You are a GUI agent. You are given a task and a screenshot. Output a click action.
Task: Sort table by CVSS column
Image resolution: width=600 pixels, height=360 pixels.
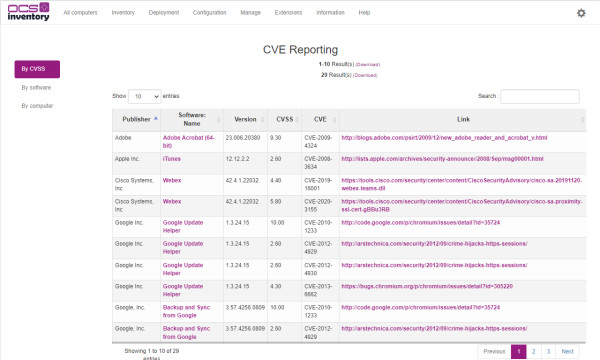285,119
